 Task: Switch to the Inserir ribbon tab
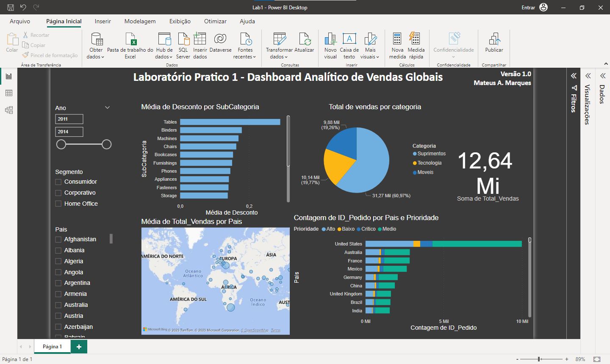[x=103, y=21]
